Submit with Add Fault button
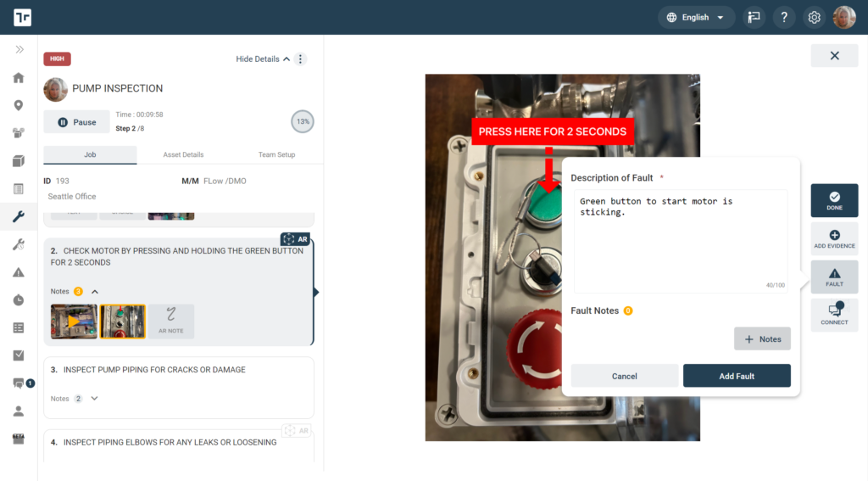Image resolution: width=868 pixels, height=481 pixels. click(737, 376)
